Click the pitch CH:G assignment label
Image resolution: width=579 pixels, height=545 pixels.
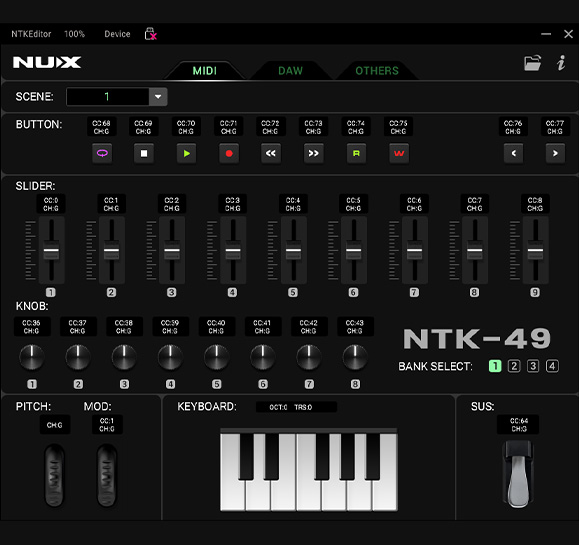pos(55,425)
